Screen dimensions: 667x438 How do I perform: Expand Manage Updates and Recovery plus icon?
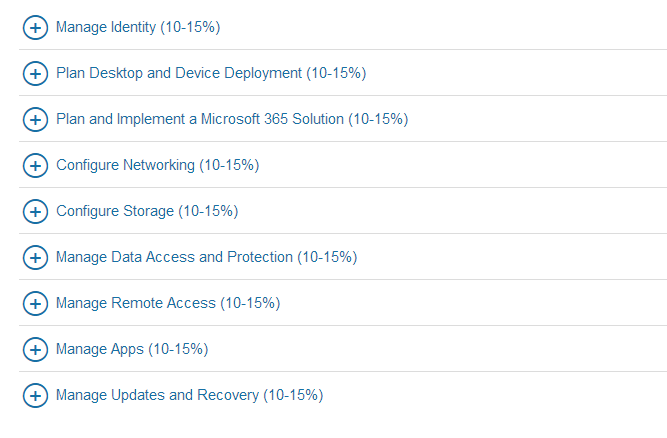[35, 395]
